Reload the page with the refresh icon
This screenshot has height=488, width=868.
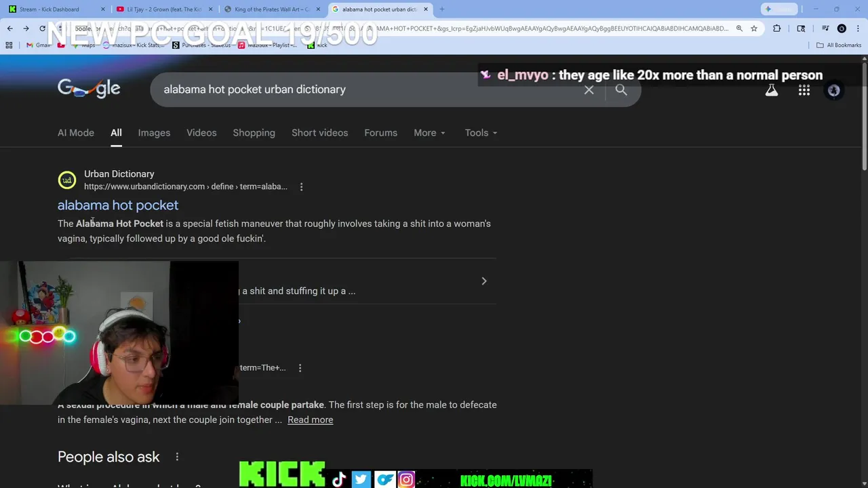[42, 28]
